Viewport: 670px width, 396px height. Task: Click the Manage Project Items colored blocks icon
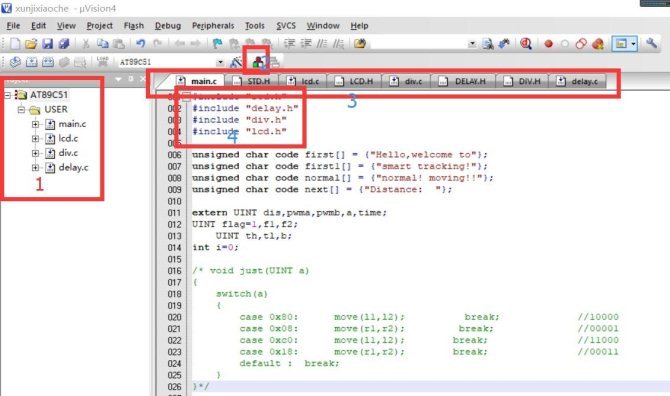coord(258,62)
